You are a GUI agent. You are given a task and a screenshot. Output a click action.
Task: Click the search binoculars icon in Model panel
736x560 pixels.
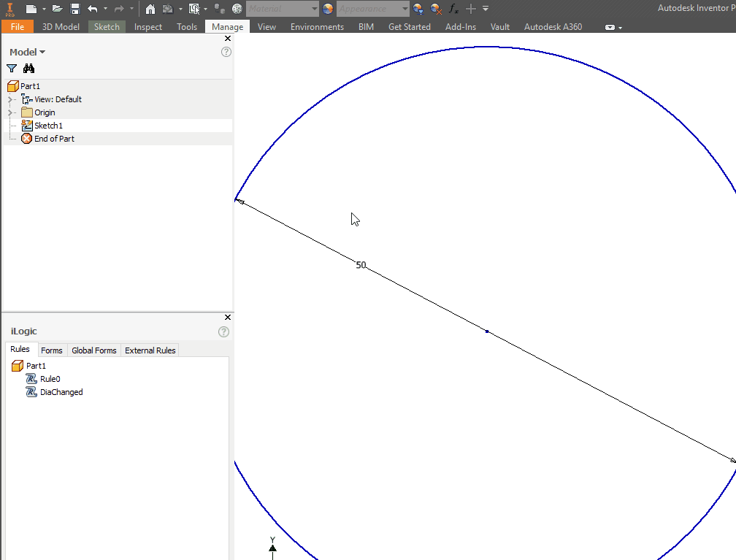click(x=28, y=68)
